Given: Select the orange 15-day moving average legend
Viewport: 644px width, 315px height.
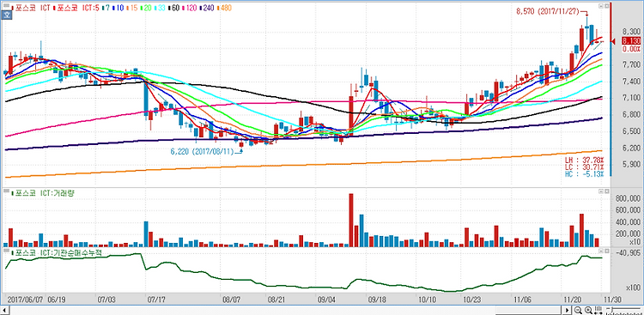Looking at the screenshot, I should pos(132,8).
